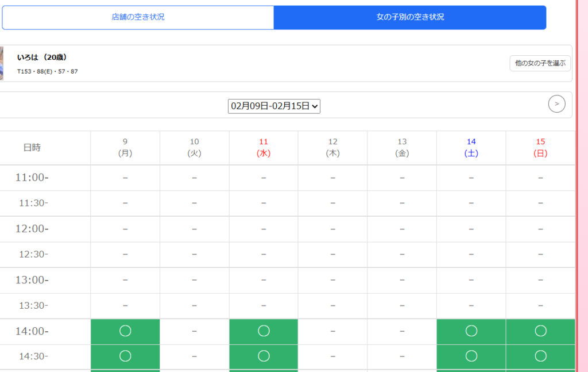Select the 女の子別の空き状況 tab

tap(409, 17)
